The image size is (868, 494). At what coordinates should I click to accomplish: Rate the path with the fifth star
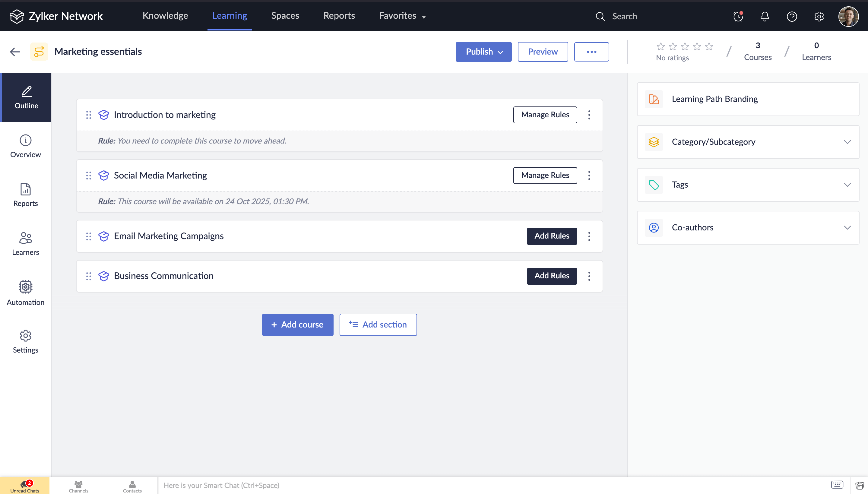pos(709,46)
